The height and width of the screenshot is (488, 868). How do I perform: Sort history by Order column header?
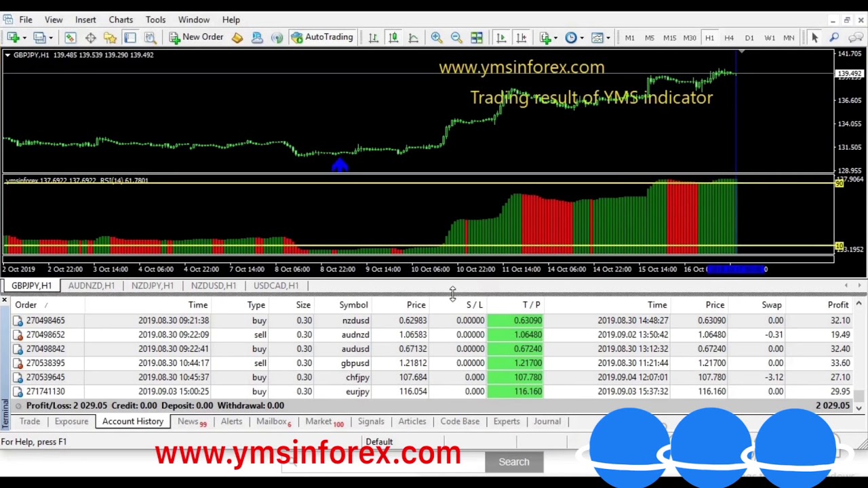coord(26,305)
